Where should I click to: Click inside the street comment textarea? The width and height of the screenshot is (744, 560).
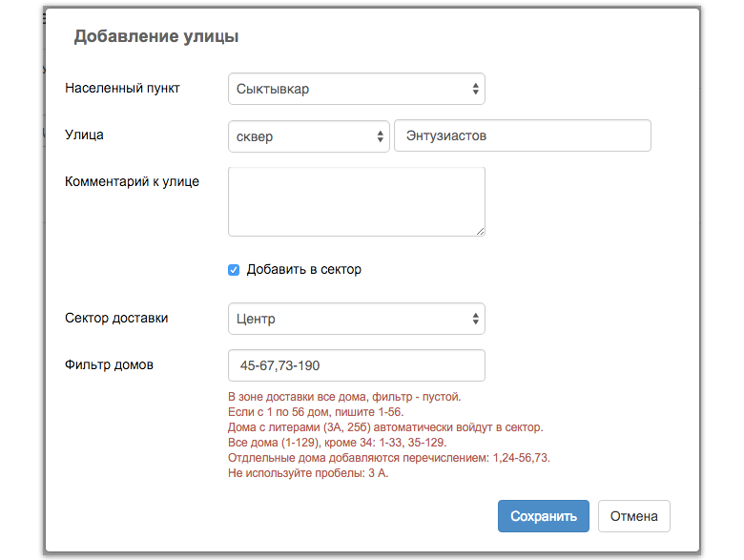357,201
